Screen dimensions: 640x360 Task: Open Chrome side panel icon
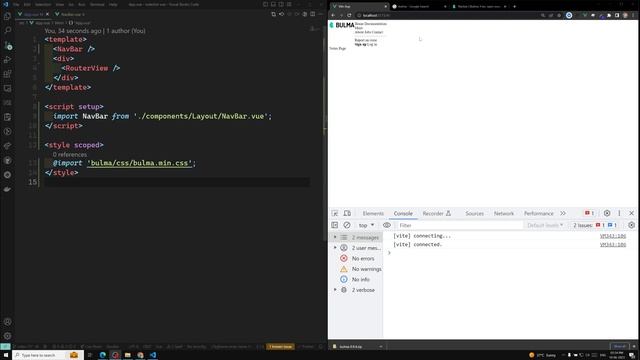click(x=617, y=15)
